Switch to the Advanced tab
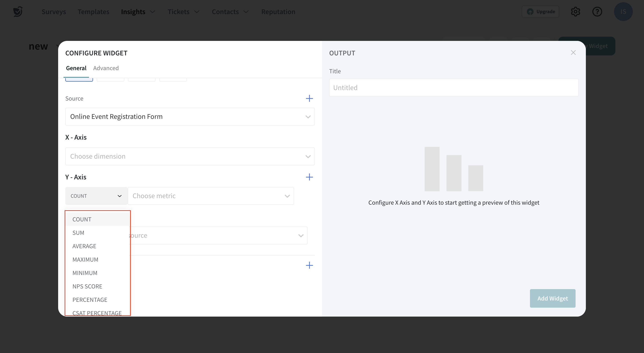 [106, 68]
